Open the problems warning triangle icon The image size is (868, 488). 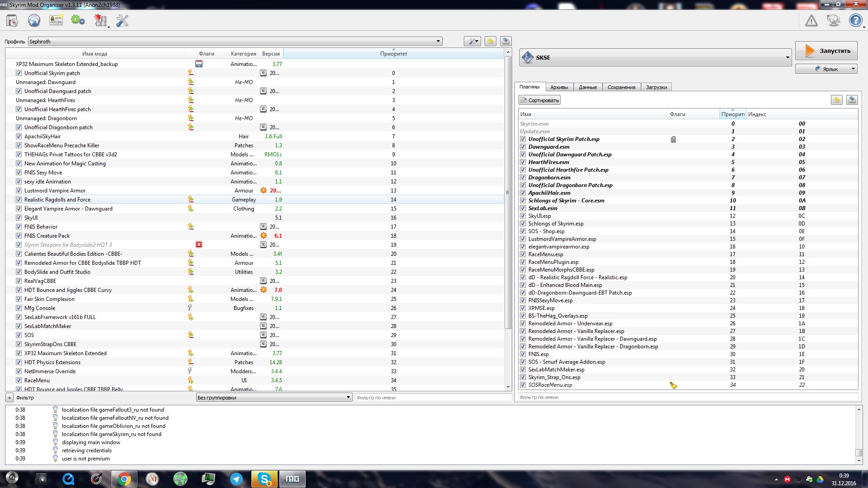click(x=811, y=20)
